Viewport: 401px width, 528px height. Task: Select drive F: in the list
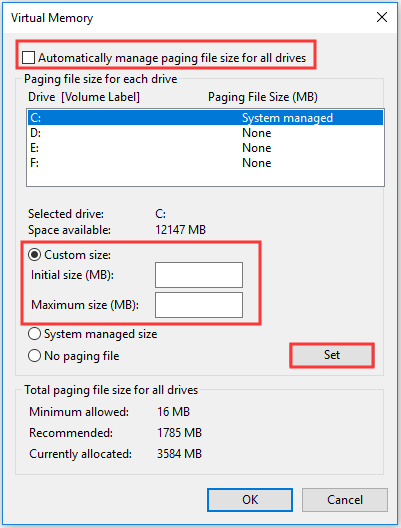coord(205,163)
